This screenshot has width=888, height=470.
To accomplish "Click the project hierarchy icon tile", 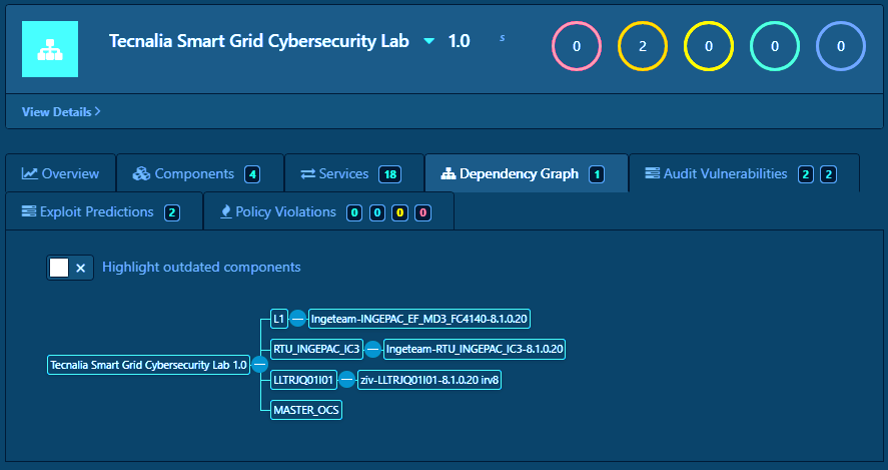I will pyautogui.click(x=50, y=49).
